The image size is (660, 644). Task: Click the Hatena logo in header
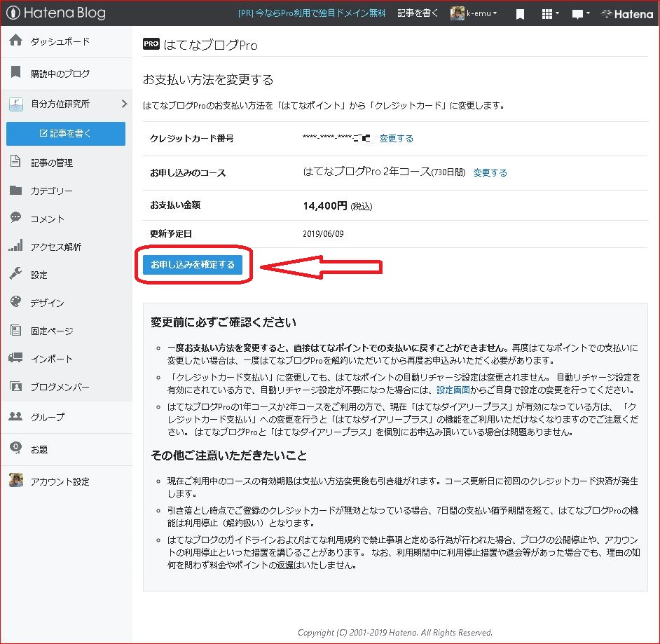pyautogui.click(x=627, y=14)
